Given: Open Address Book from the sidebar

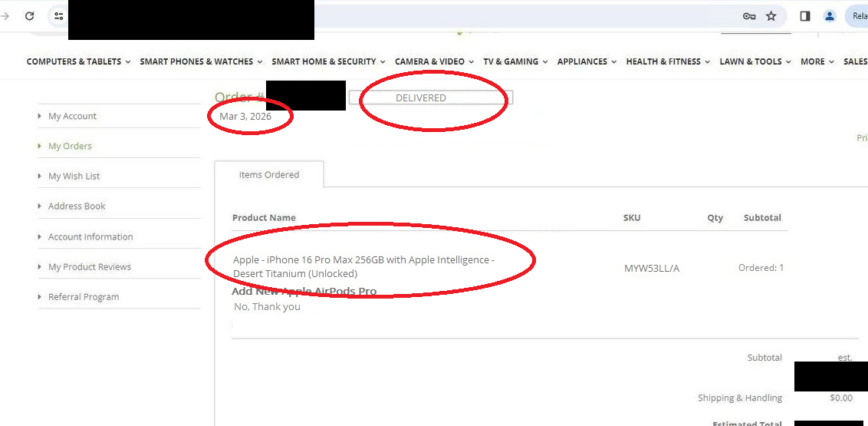Looking at the screenshot, I should [77, 206].
